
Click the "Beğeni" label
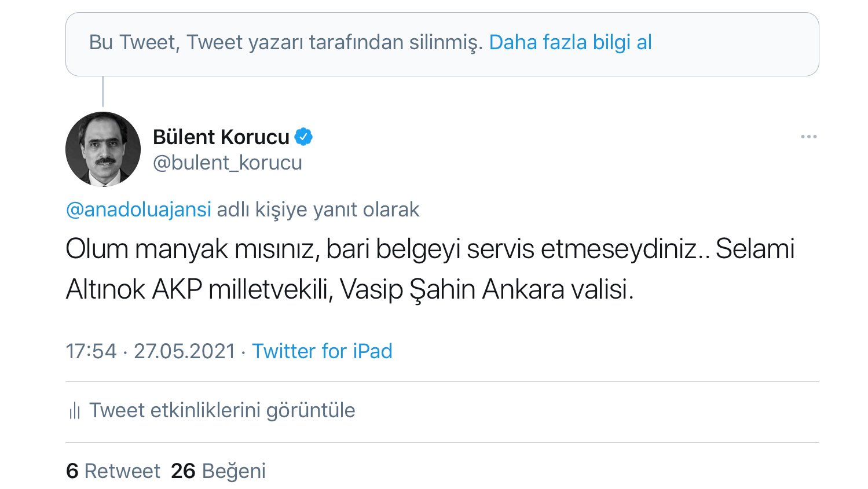233,471
